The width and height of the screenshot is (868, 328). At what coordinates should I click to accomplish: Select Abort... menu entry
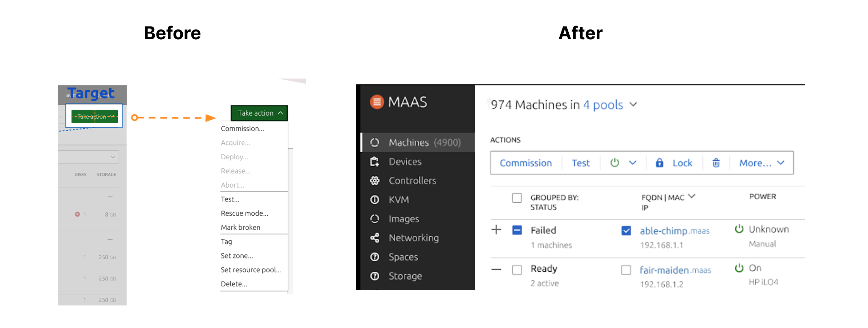click(x=232, y=185)
